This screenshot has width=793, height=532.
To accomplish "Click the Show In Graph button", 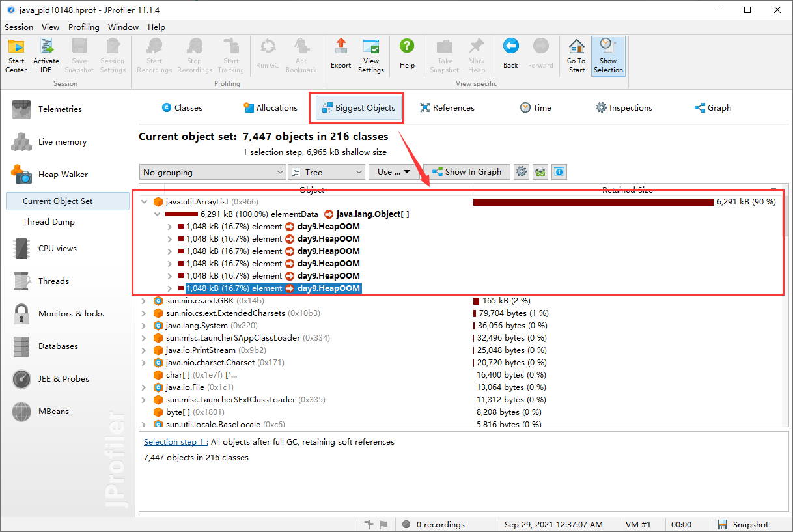I will click(x=466, y=172).
